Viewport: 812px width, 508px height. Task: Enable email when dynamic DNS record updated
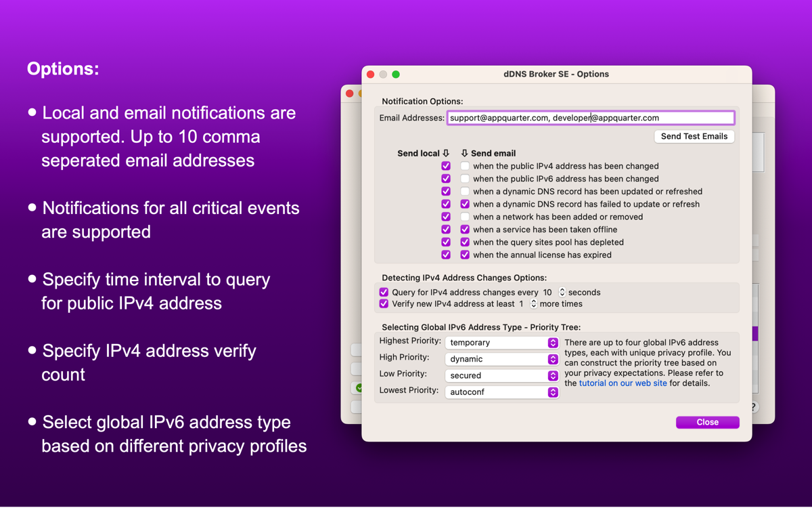pos(465,192)
